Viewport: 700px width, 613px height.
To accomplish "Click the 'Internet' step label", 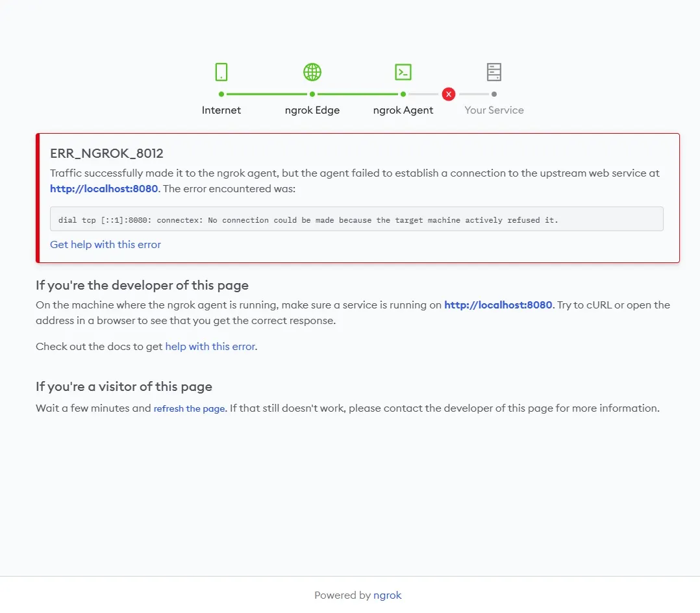I will 221,110.
